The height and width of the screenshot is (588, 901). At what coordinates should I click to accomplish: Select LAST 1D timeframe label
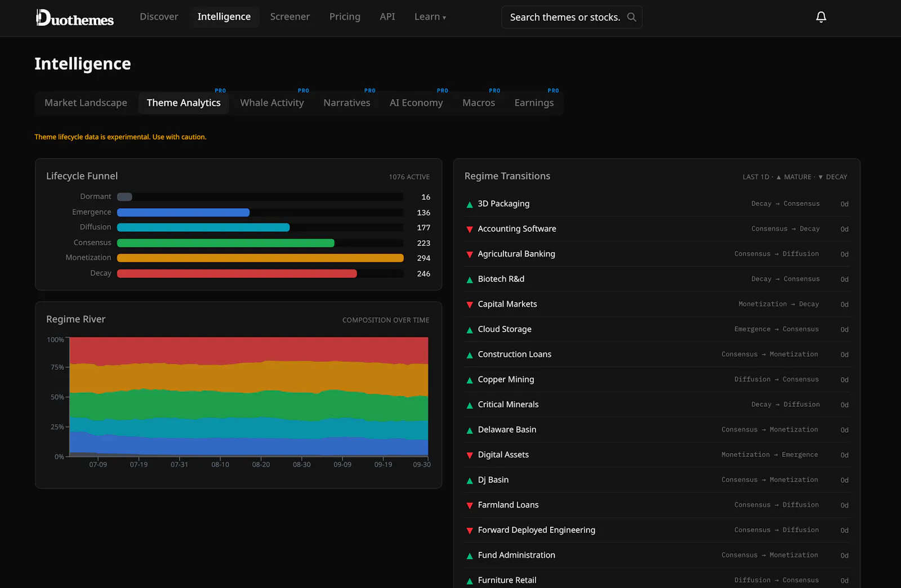click(x=756, y=177)
